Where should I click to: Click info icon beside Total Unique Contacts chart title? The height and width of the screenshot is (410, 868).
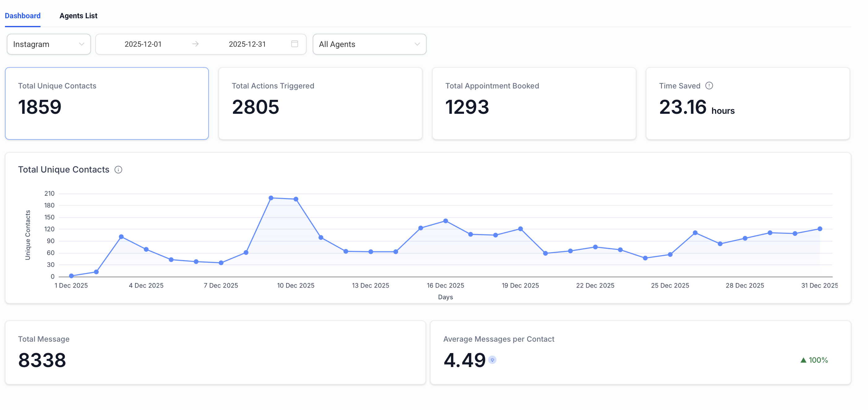(x=118, y=169)
